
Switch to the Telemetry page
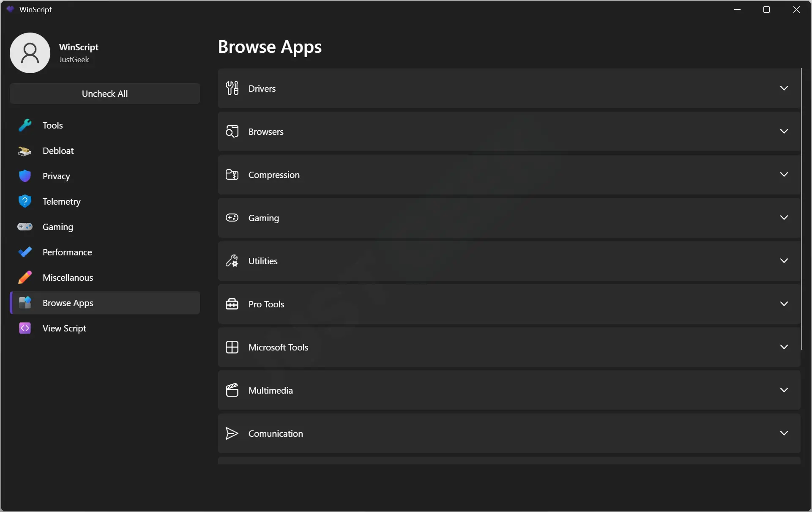coord(105,201)
